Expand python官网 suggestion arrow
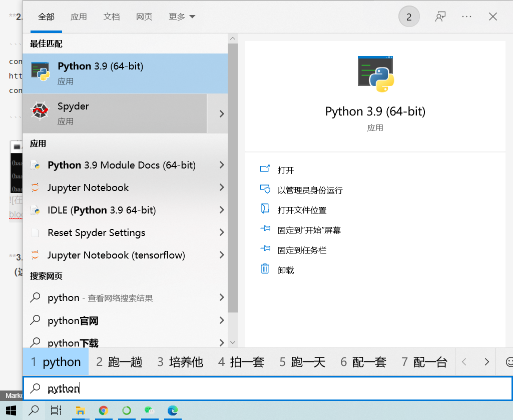This screenshot has height=420, width=513. point(222,320)
